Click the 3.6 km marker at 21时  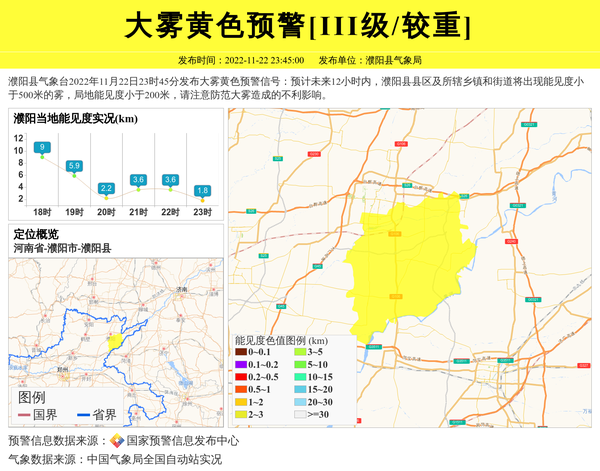click(x=138, y=180)
